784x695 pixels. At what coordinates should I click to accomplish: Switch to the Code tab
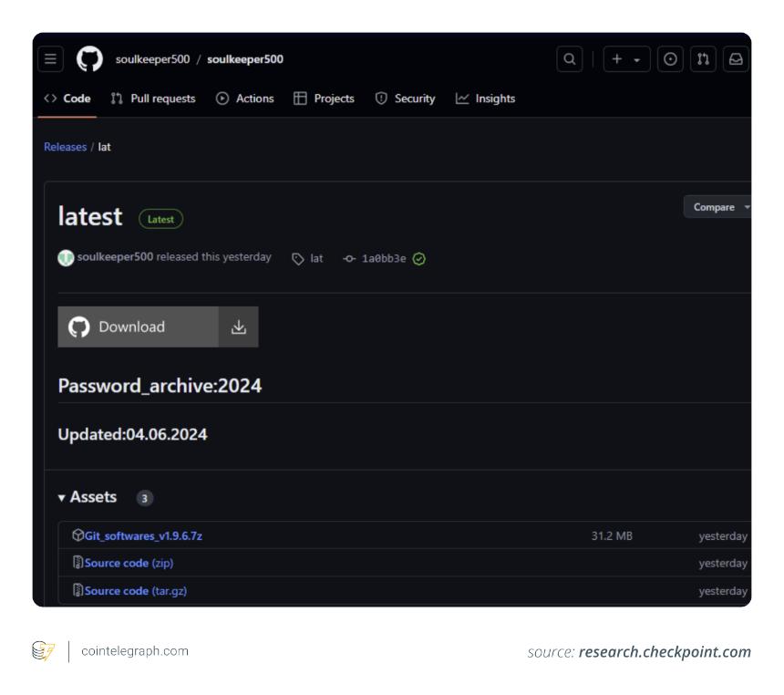click(x=67, y=99)
